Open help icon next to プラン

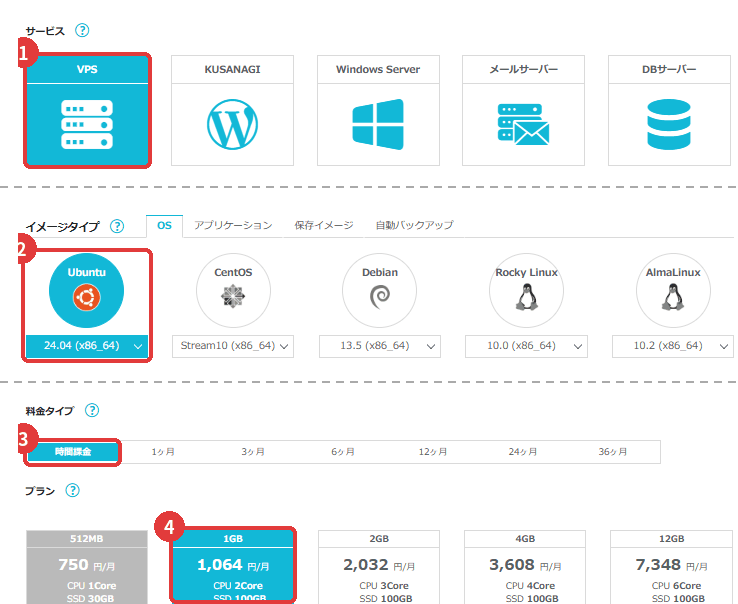72,491
